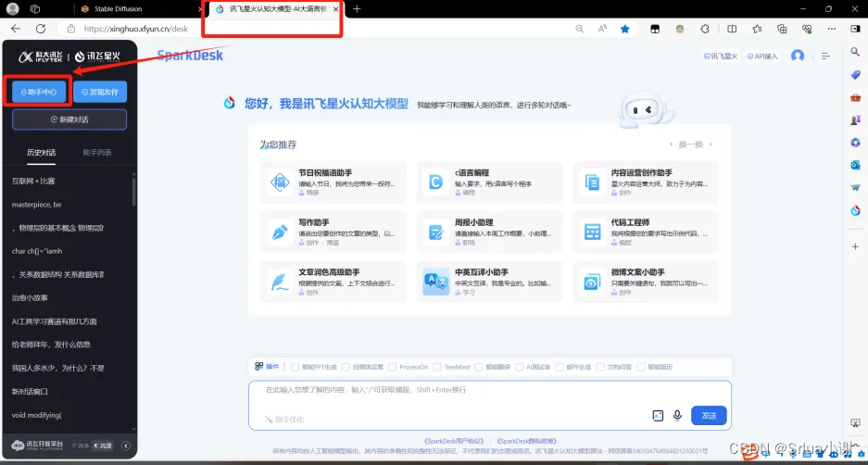Open the 'masterpiece, be' history conversation
Screen dimensions: 868x465
[36, 205]
